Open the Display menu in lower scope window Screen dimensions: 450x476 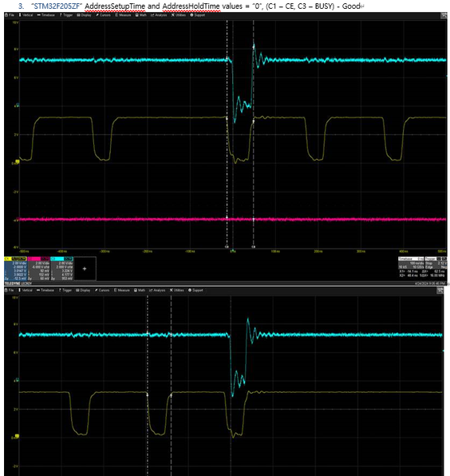[83, 290]
